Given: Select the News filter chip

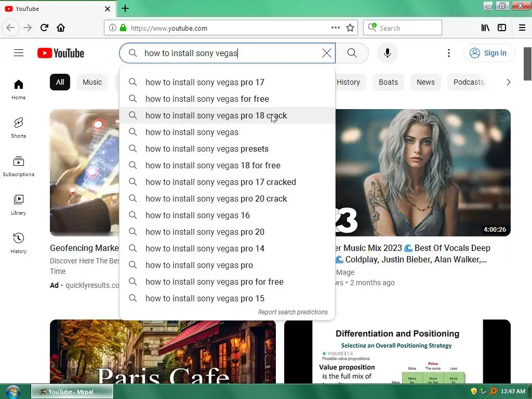Looking at the screenshot, I should 425,82.
